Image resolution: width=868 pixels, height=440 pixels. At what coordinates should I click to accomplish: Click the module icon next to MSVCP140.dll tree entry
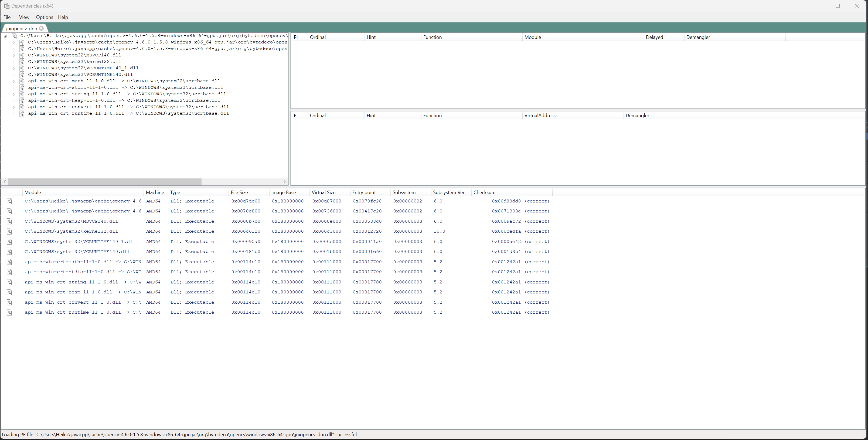(x=22, y=55)
